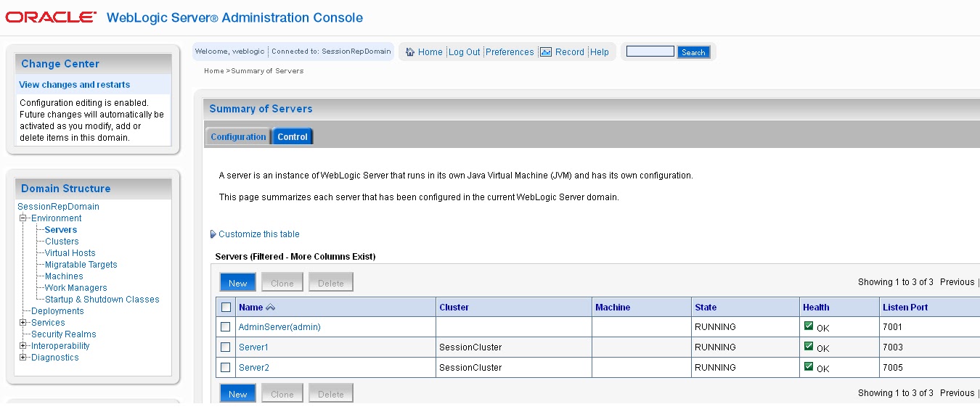Select Clusters in the domain tree

pos(62,242)
